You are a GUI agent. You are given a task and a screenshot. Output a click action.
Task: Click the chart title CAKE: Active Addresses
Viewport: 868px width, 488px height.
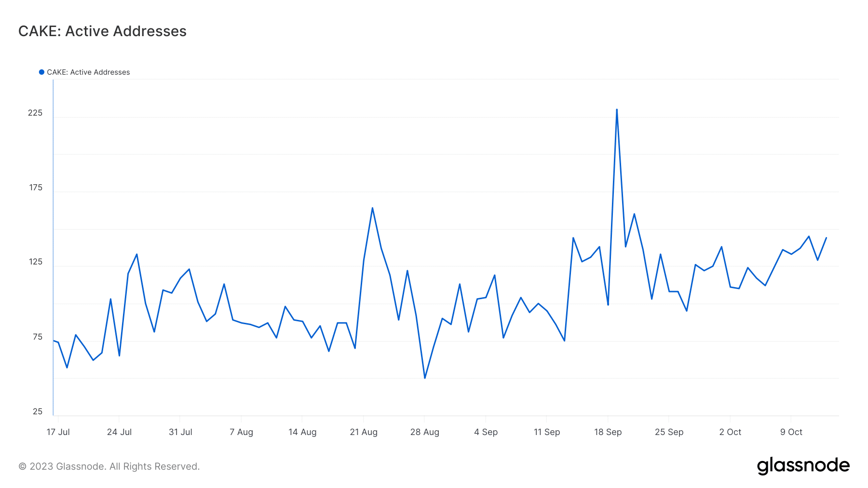click(102, 31)
